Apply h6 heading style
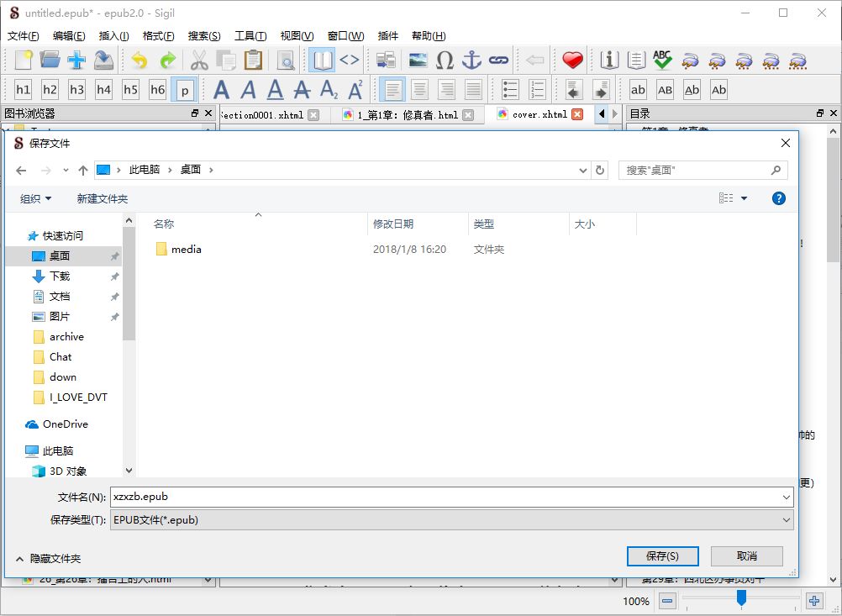 coord(157,90)
